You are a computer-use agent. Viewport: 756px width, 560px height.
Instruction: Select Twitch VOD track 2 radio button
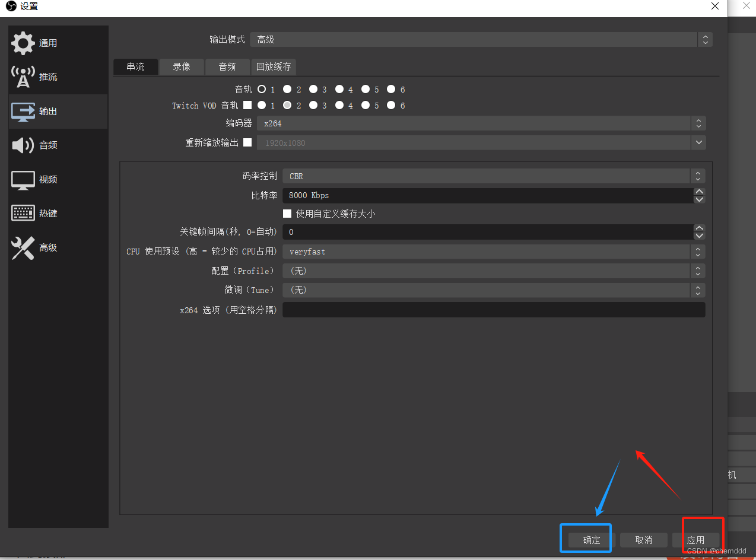(287, 105)
